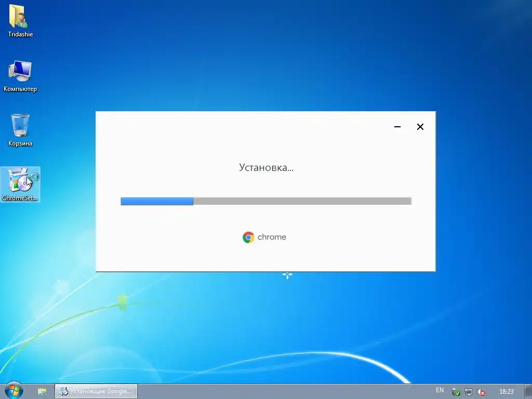The height and width of the screenshot is (399, 532).
Task: Select the Компьютер desktop icon
Action: click(x=20, y=76)
